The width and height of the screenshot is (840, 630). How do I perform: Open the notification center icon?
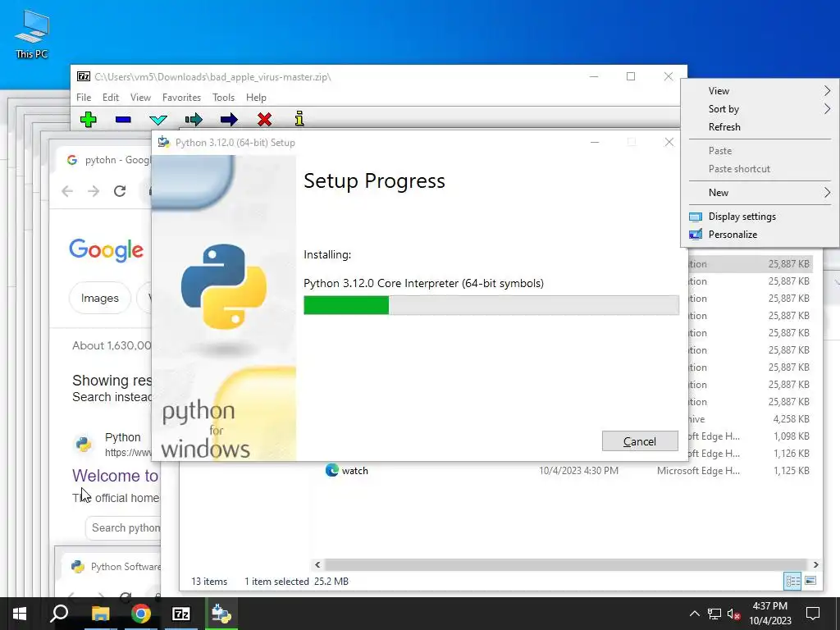click(x=813, y=614)
